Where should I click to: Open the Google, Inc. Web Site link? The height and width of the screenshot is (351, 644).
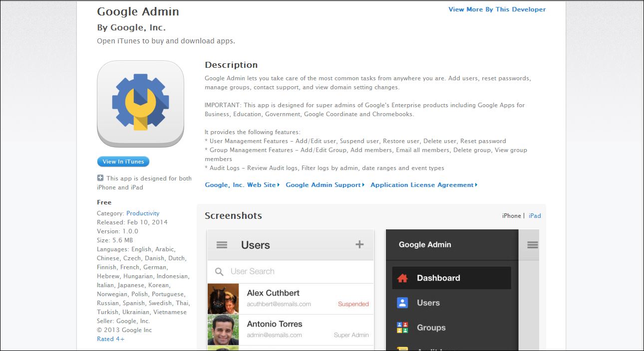tap(242, 185)
